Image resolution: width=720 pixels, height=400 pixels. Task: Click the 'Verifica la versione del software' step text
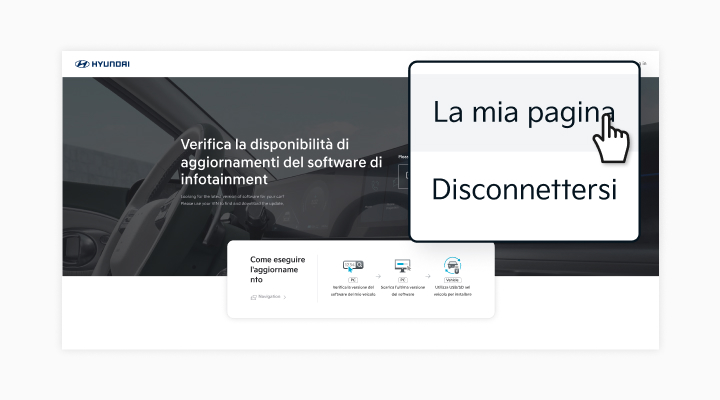(x=352, y=291)
